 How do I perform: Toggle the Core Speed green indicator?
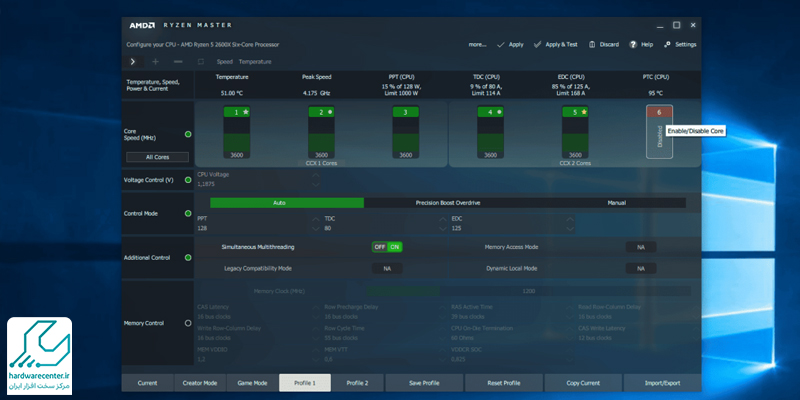[188, 134]
